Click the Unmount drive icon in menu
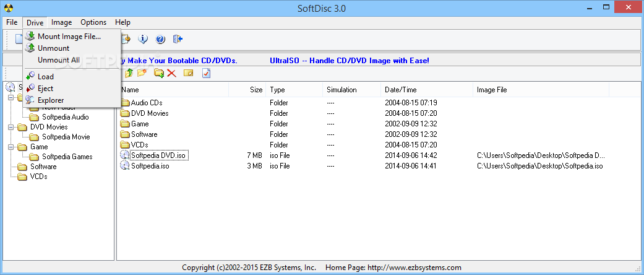The height and width of the screenshot is (275, 644). click(30, 48)
